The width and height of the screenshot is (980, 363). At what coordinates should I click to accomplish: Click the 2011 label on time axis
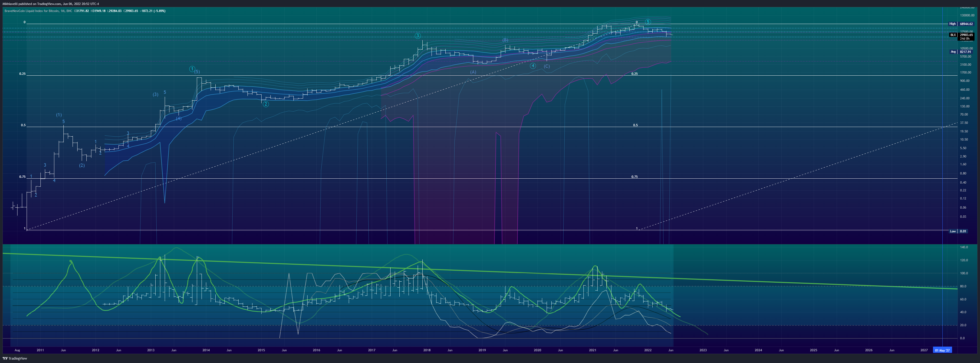point(40,350)
